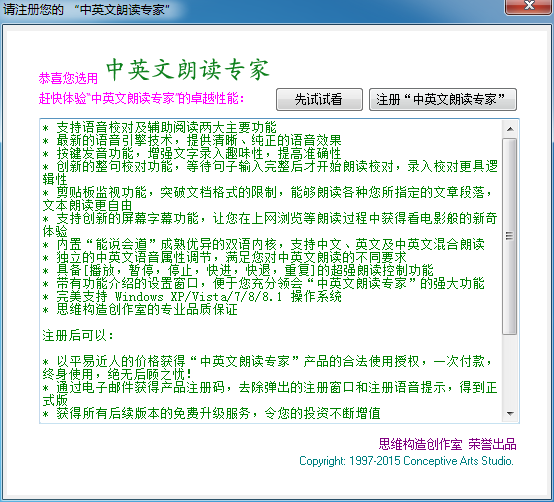554x502 pixels.
Task: Click the pink 赶快体验 slogan line
Action: tap(141, 99)
